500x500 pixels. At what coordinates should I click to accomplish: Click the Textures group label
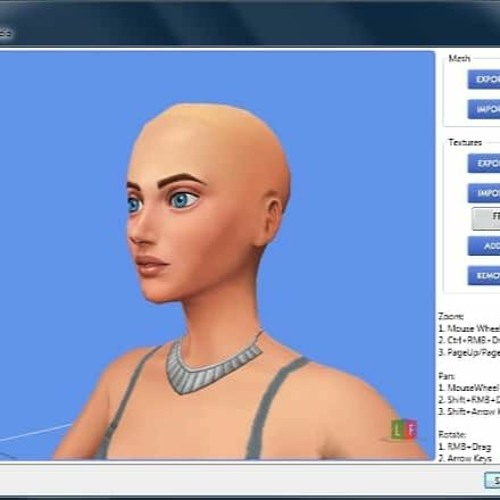point(465,142)
